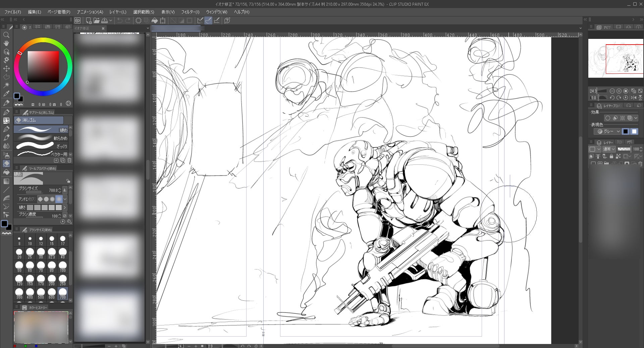Select the Auto Select magic wand tool
The width and height of the screenshot is (644, 348).
click(x=6, y=85)
